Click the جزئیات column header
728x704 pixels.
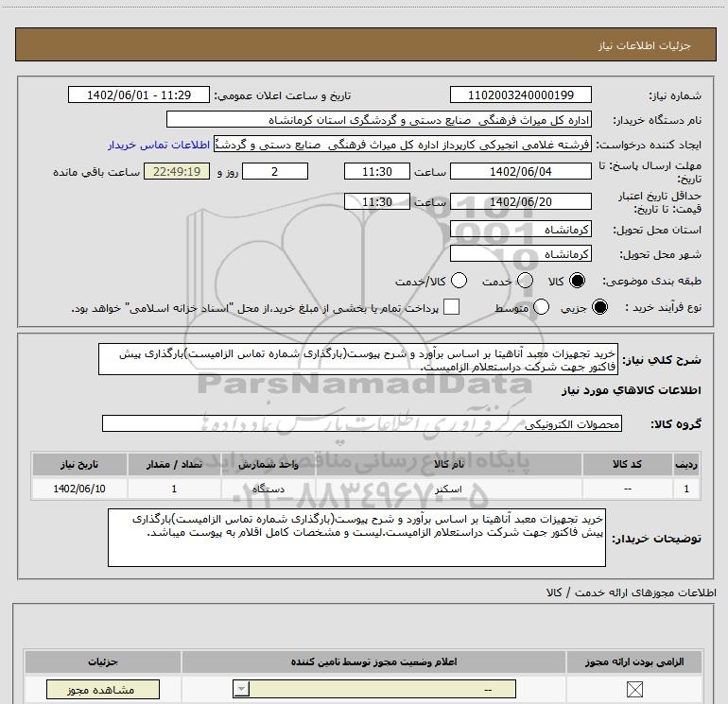(x=103, y=661)
